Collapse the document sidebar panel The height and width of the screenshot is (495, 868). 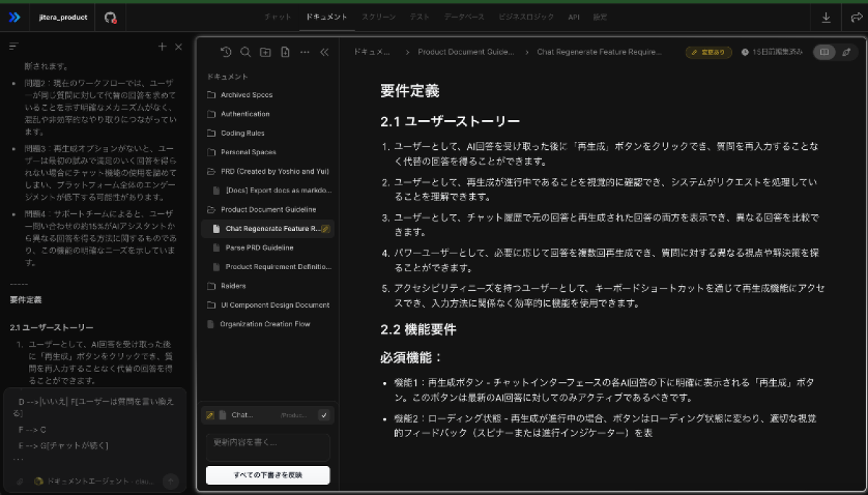coord(324,52)
